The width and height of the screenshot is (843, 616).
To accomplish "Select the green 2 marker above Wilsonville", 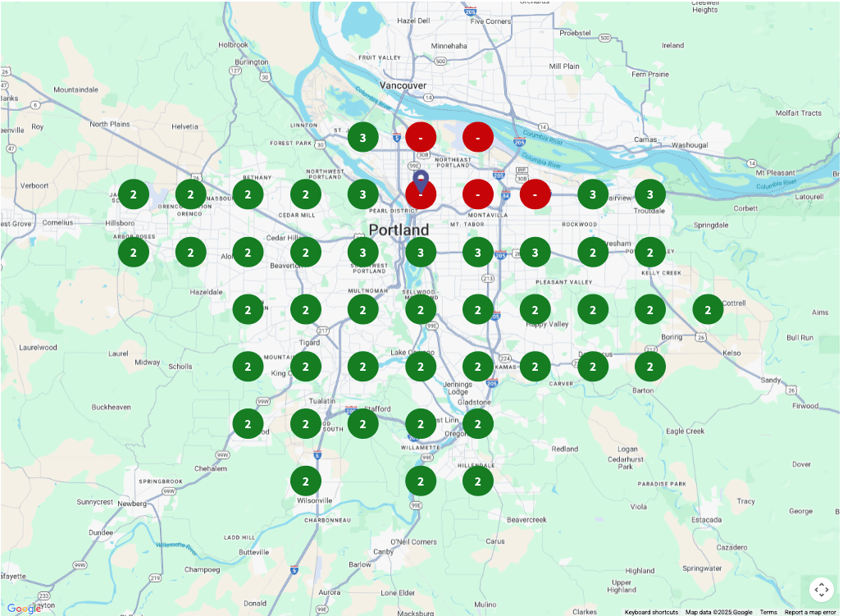I will tap(305, 481).
